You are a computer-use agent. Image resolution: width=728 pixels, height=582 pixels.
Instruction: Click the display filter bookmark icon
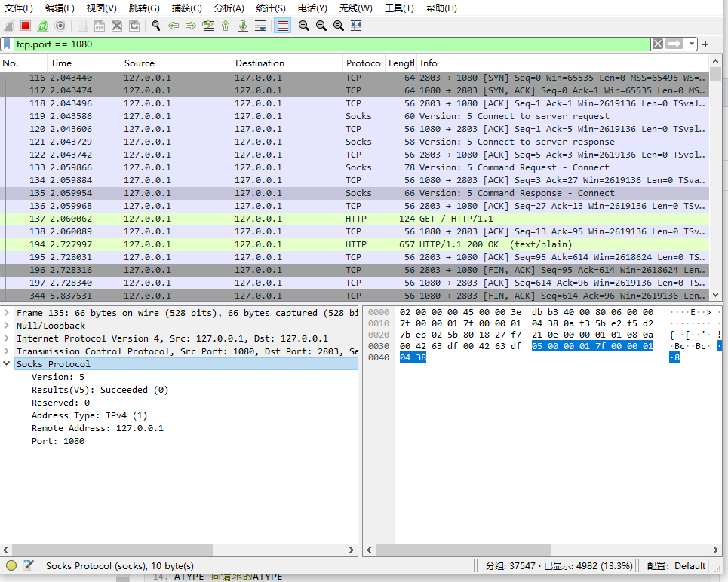(x=8, y=44)
